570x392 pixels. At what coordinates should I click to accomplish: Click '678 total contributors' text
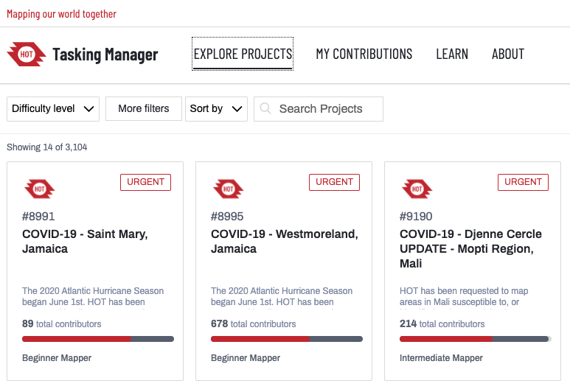click(254, 323)
